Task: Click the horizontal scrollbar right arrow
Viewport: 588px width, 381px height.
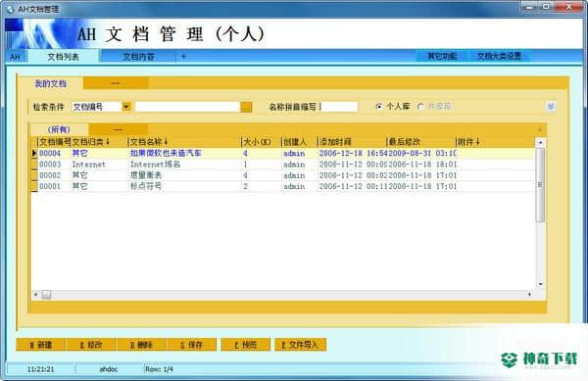Action: point(529,295)
